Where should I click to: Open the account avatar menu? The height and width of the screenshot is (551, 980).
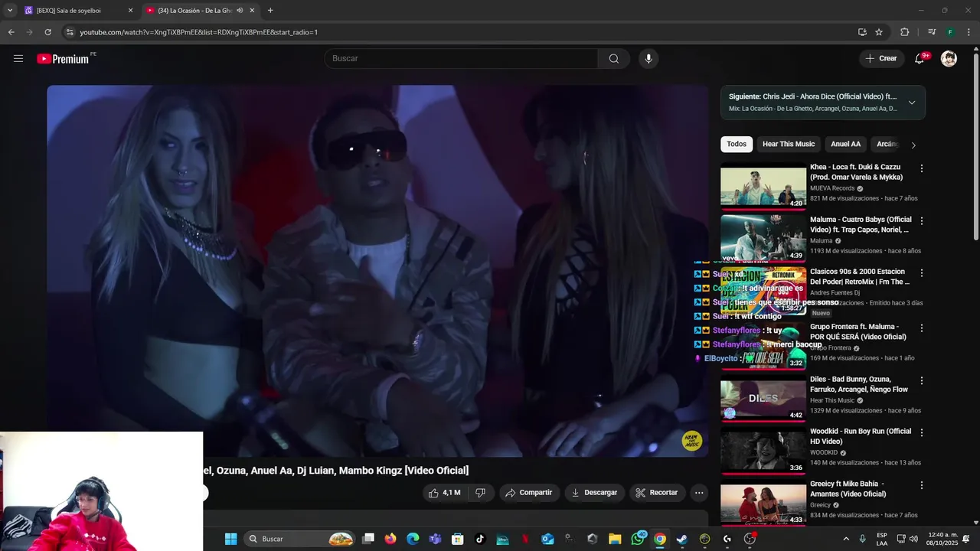click(949, 58)
